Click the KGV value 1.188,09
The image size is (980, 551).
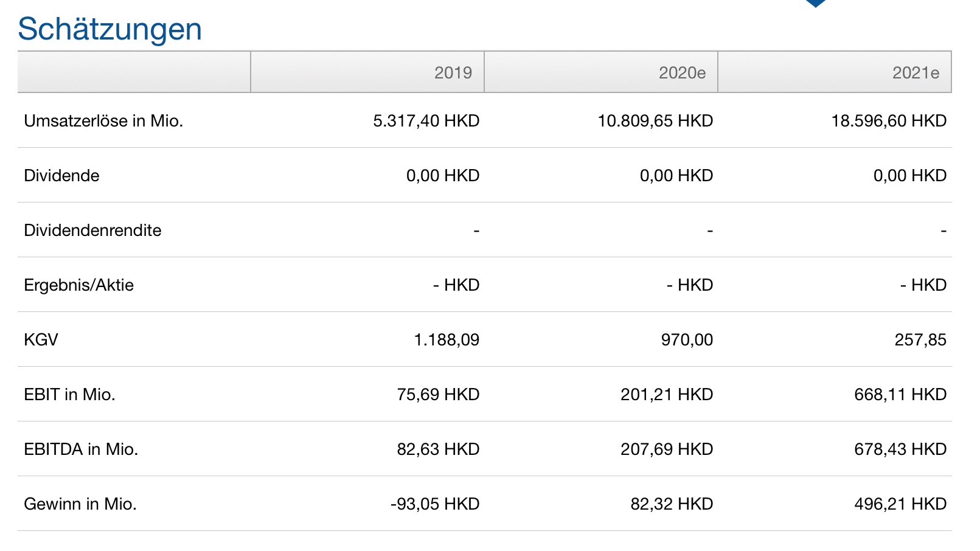[447, 340]
